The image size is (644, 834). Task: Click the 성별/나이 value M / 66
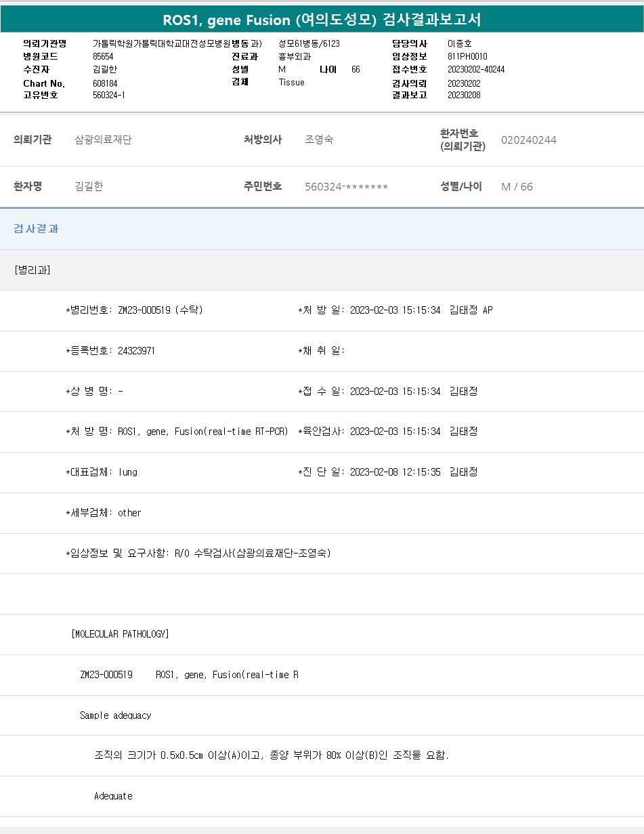517,187
